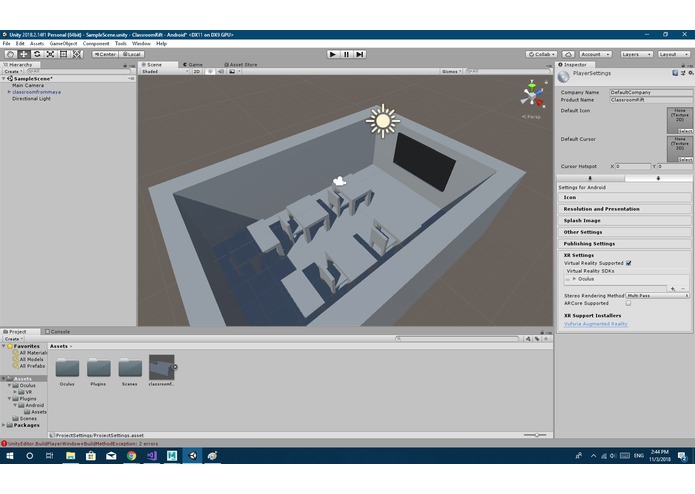Click the red error icon in status bar
This screenshot has width=695, height=494.
tap(4, 443)
